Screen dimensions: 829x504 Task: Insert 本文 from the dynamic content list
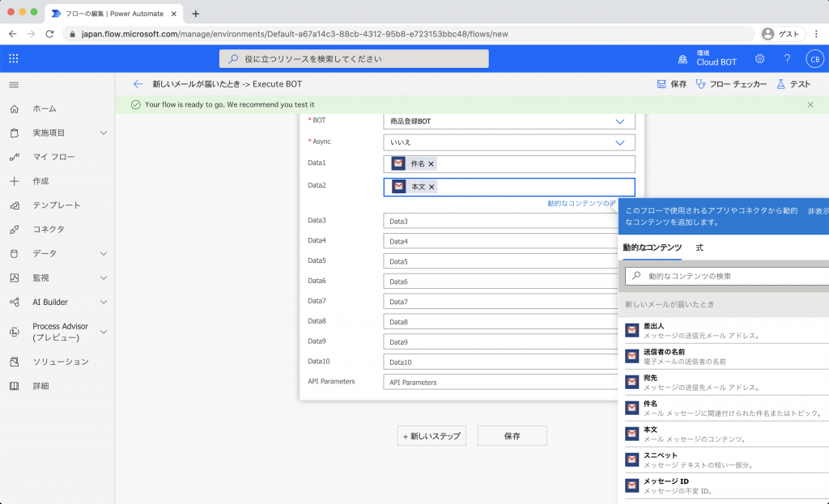[727, 434]
